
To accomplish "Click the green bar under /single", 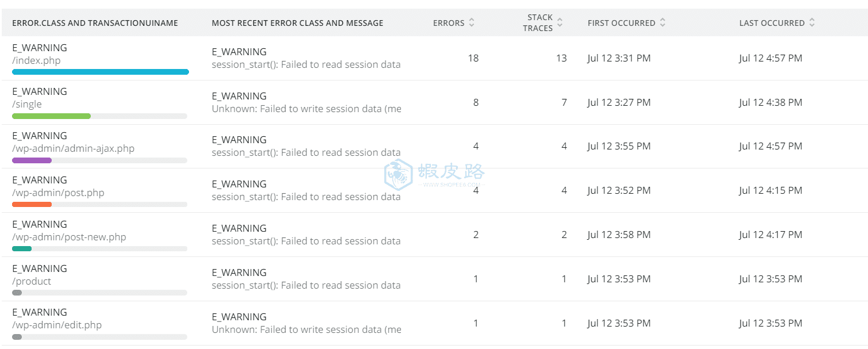I will [x=52, y=116].
